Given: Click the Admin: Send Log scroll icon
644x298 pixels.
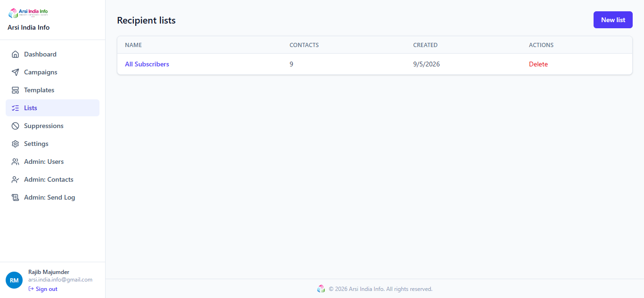Looking at the screenshot, I should [15, 197].
